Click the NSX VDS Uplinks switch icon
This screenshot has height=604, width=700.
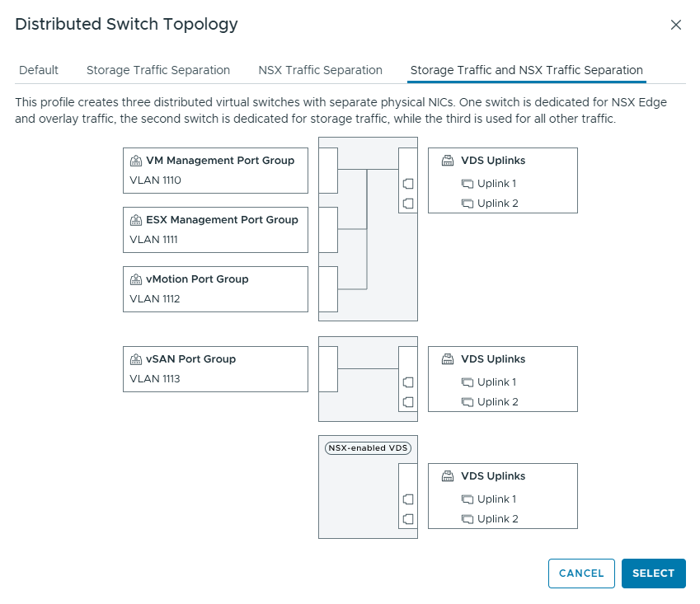[448, 476]
